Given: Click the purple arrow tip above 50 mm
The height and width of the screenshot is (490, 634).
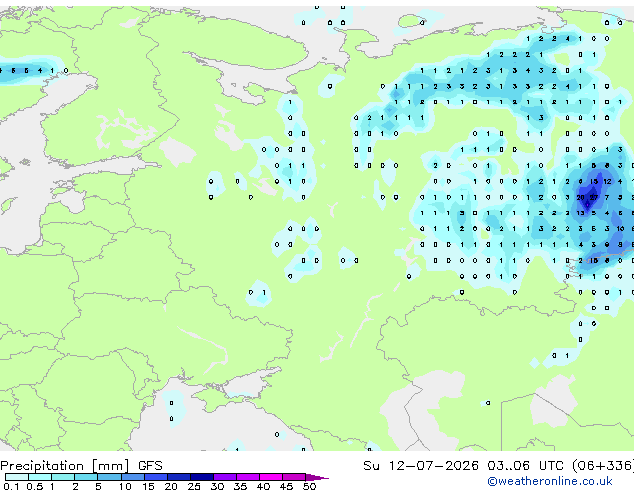Looking at the screenshot, I should [x=317, y=477].
